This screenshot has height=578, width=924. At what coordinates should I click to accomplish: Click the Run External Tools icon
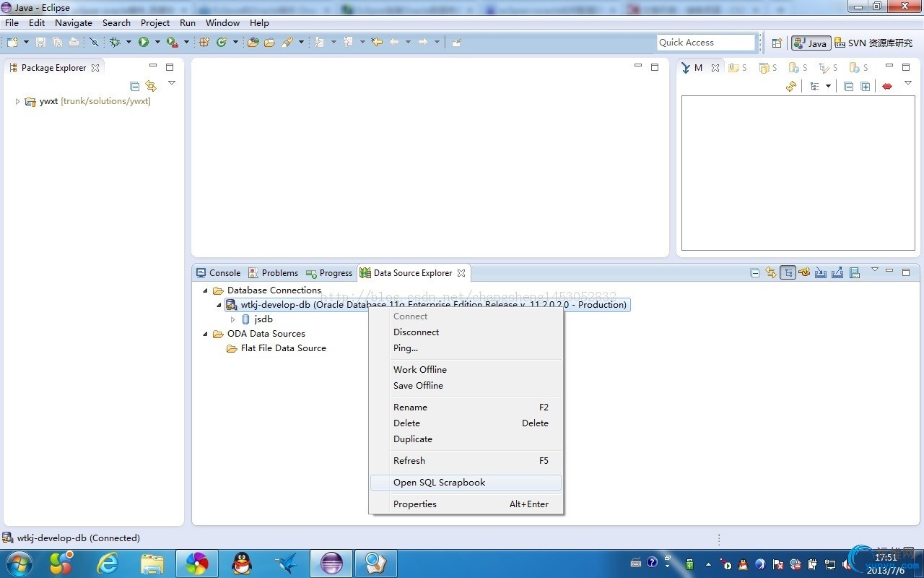tap(172, 43)
